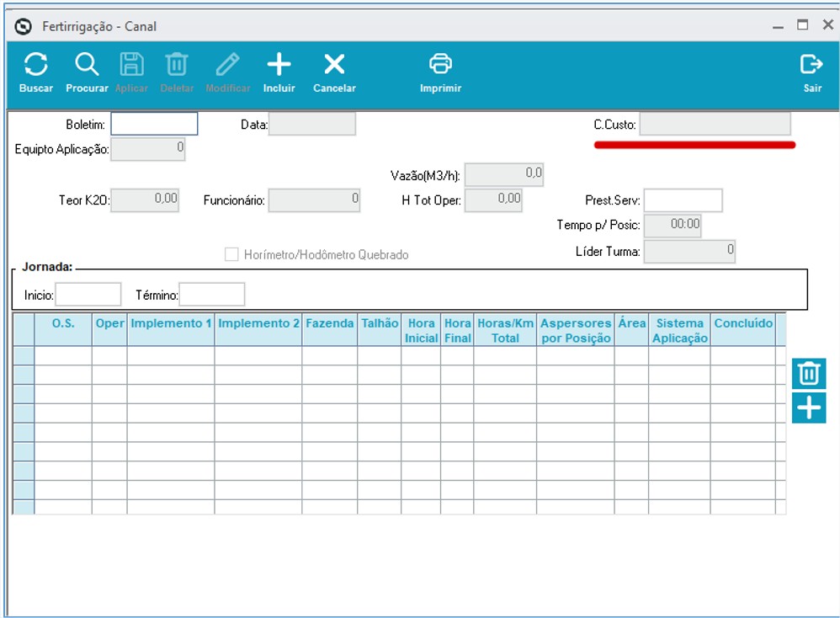Close the Fertirrigação - Canal window
The width and height of the screenshot is (840, 618).
(828, 24)
